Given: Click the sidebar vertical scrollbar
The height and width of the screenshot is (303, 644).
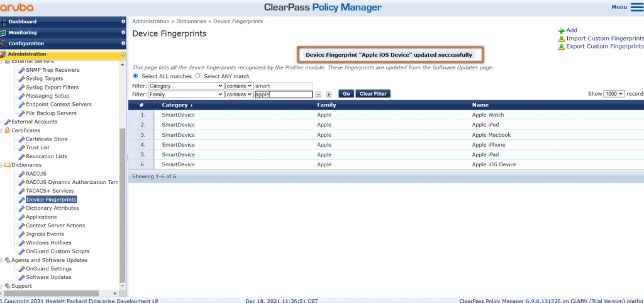Looking at the screenshot, I should point(123,205).
